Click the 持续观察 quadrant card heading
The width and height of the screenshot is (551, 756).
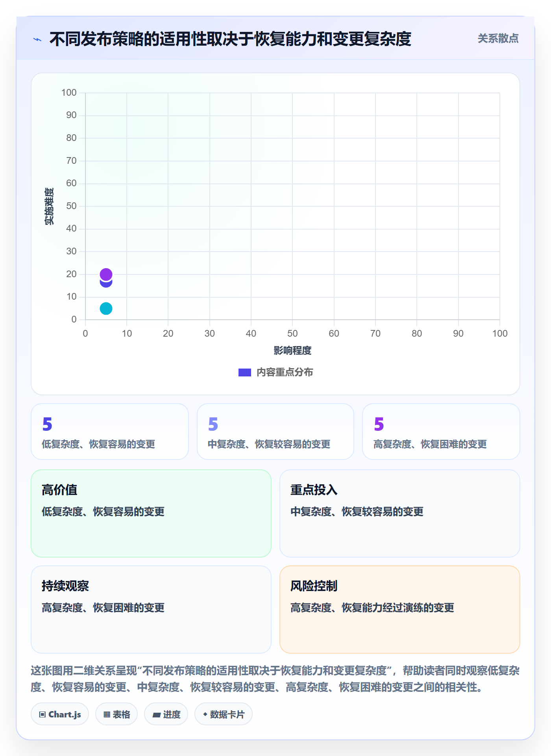[x=65, y=586]
